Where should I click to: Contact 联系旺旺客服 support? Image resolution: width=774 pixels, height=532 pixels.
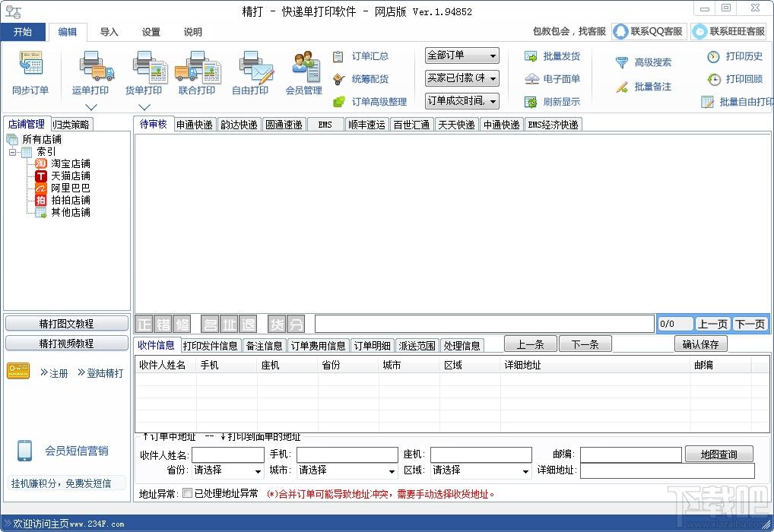pyautogui.click(x=728, y=32)
